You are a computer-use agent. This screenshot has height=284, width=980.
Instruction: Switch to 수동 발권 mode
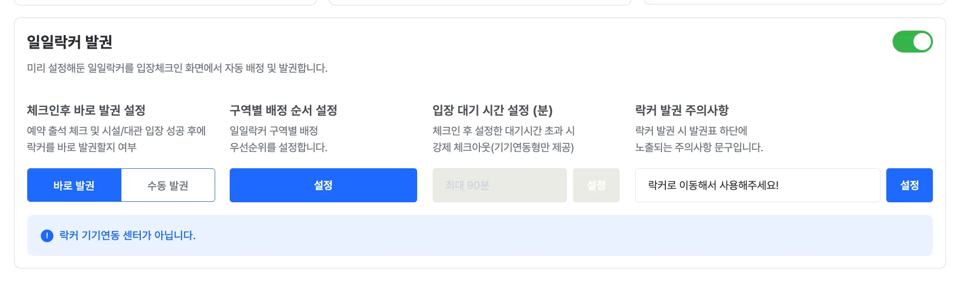point(168,185)
